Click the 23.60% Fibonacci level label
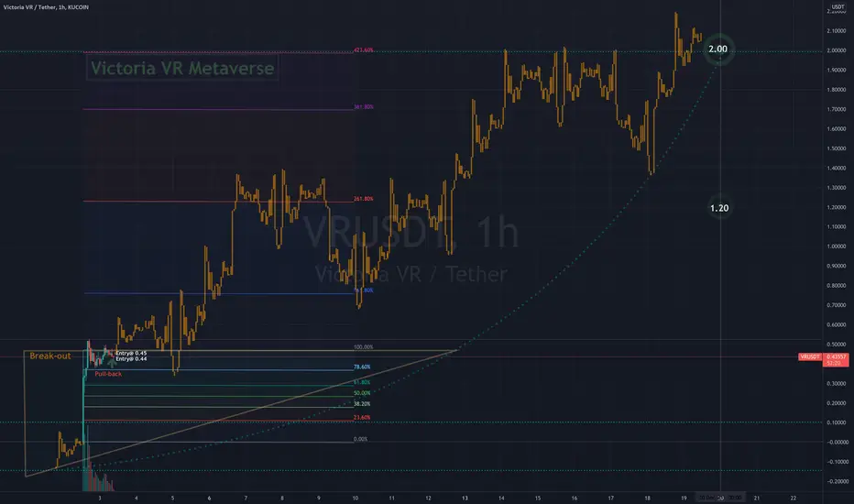Screen dimensions: 854x504 362,418
